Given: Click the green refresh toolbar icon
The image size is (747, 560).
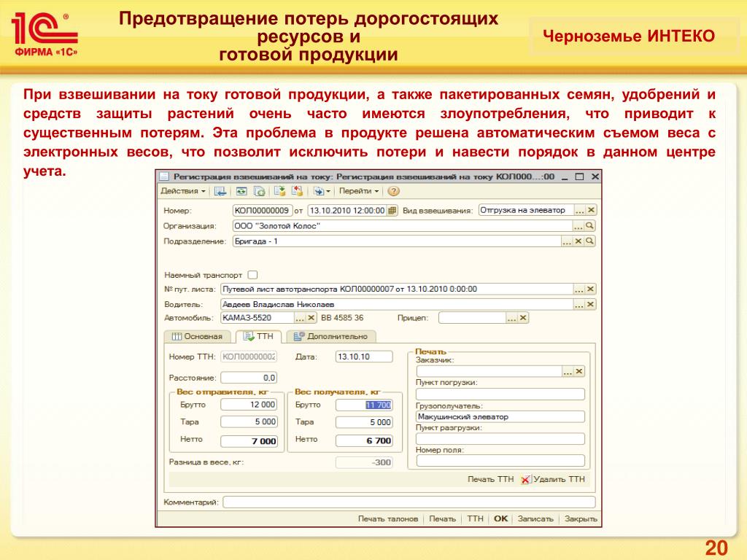Looking at the screenshot, I should point(241,192).
